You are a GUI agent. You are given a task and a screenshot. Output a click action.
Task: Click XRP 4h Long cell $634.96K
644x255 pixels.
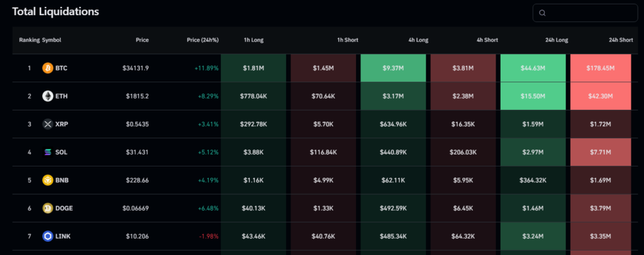pyautogui.click(x=393, y=124)
